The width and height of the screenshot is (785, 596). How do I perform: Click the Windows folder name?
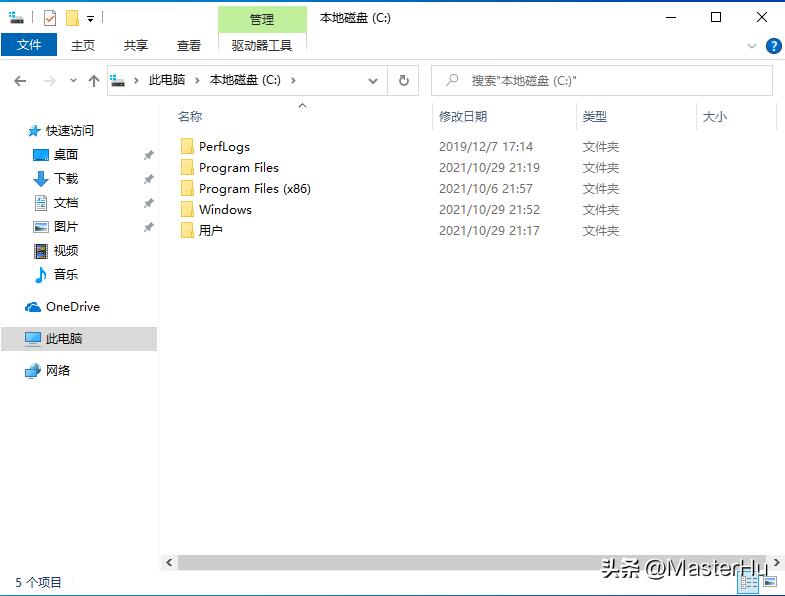(225, 210)
